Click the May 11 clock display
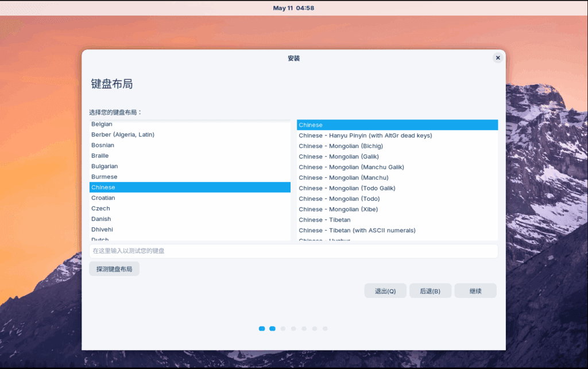 click(x=294, y=7)
